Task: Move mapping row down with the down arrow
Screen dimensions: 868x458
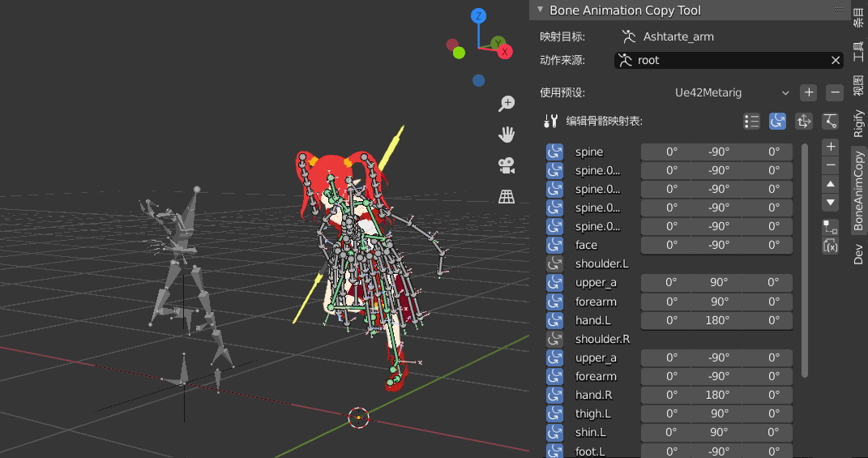Action: 831,202
